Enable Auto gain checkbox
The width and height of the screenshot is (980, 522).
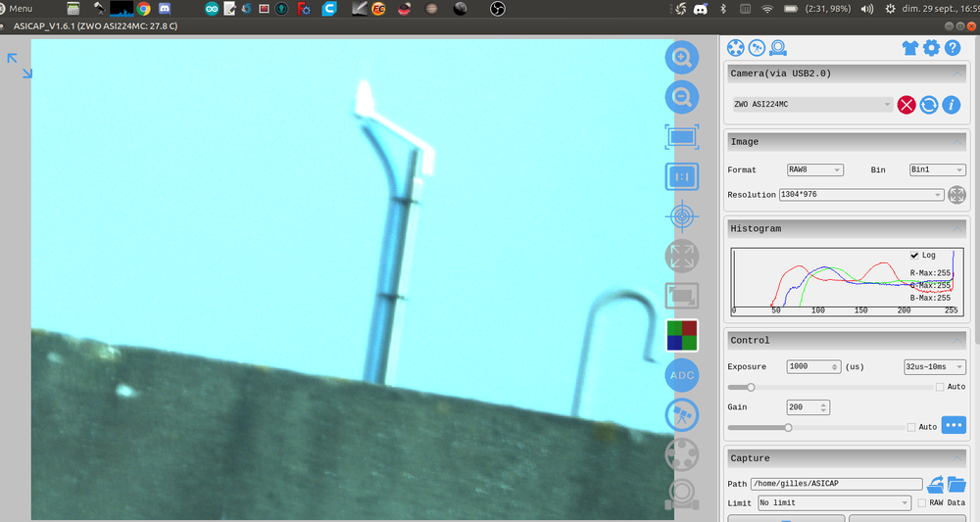point(911,427)
